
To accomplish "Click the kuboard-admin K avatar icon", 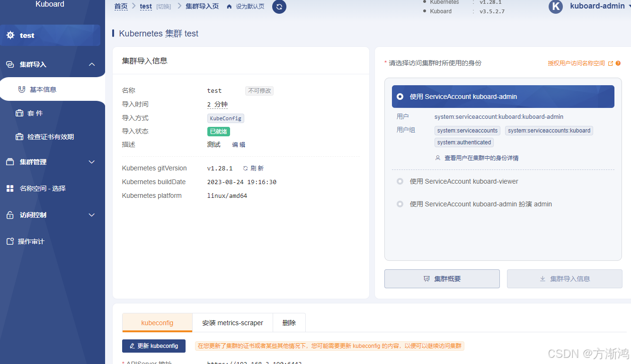I will 556,7.
